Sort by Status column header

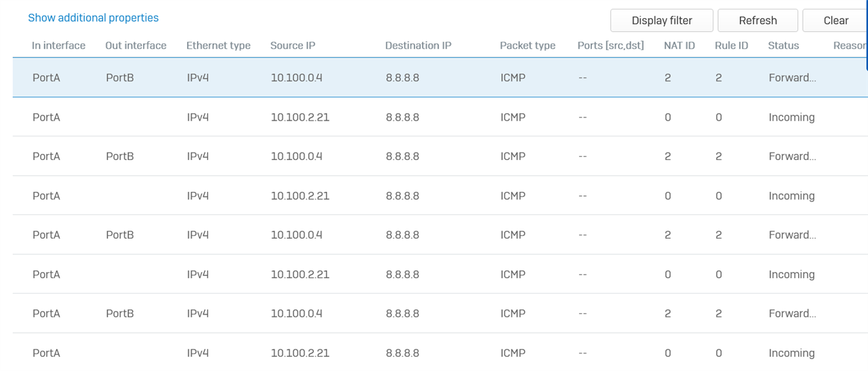[x=783, y=45]
